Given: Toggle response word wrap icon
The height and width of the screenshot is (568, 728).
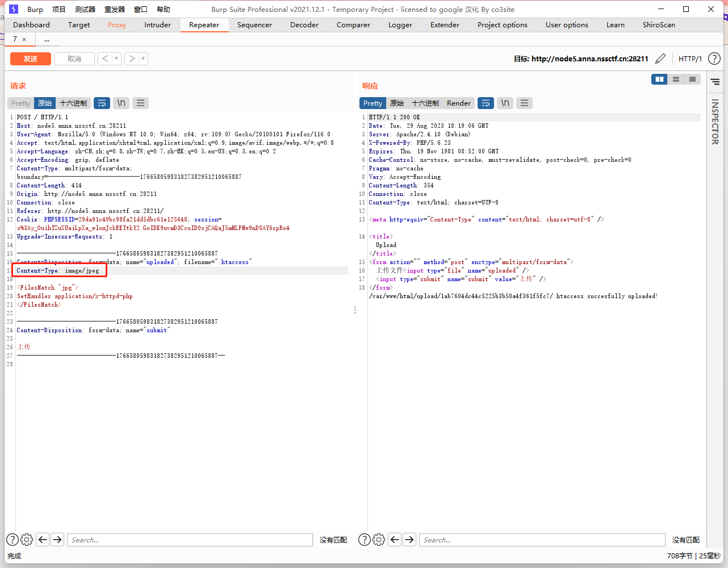Looking at the screenshot, I should (486, 103).
